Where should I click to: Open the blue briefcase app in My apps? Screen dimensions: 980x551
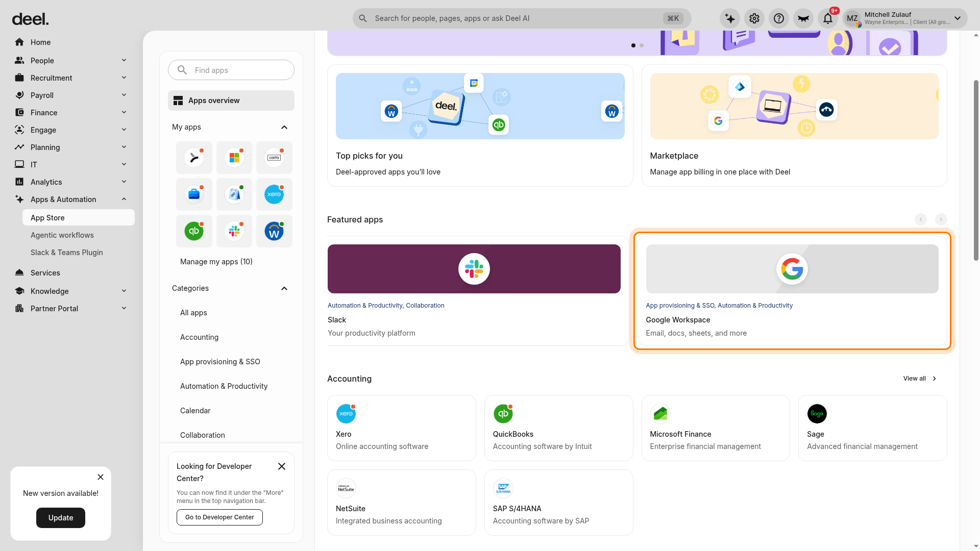(194, 194)
